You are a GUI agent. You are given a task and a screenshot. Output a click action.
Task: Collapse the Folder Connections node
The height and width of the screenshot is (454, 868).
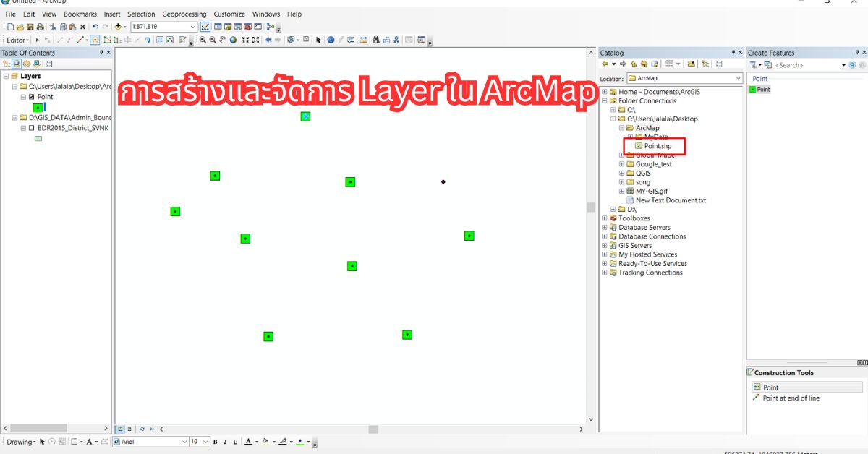tap(605, 101)
